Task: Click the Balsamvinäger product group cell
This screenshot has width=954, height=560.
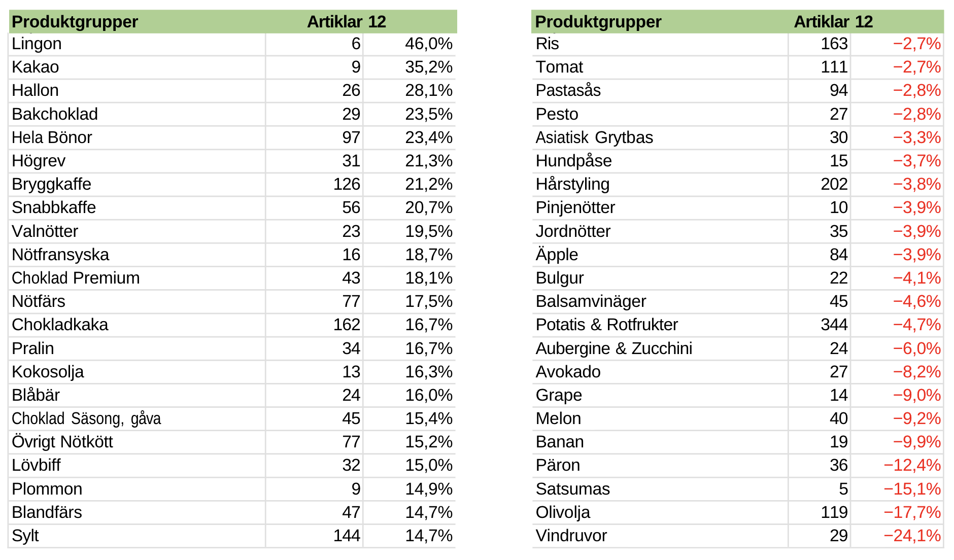Action: tap(591, 302)
